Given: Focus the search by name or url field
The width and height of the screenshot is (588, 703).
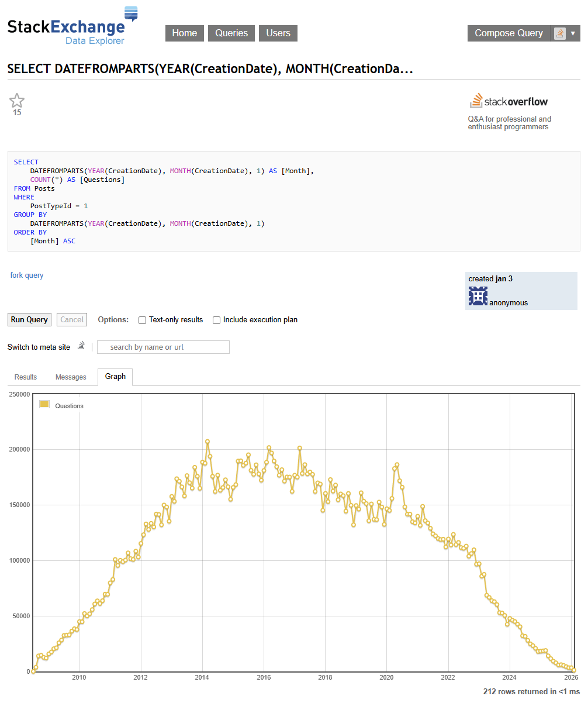Looking at the screenshot, I should tap(163, 347).
